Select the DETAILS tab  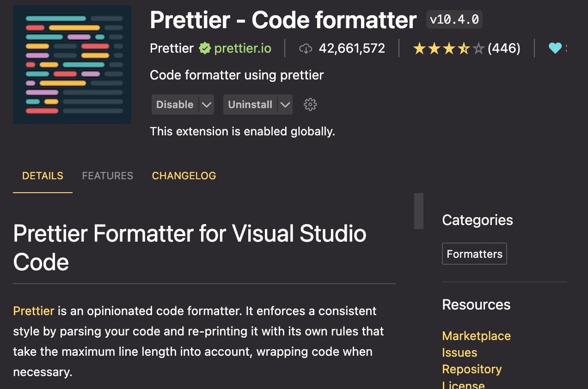[x=43, y=176]
